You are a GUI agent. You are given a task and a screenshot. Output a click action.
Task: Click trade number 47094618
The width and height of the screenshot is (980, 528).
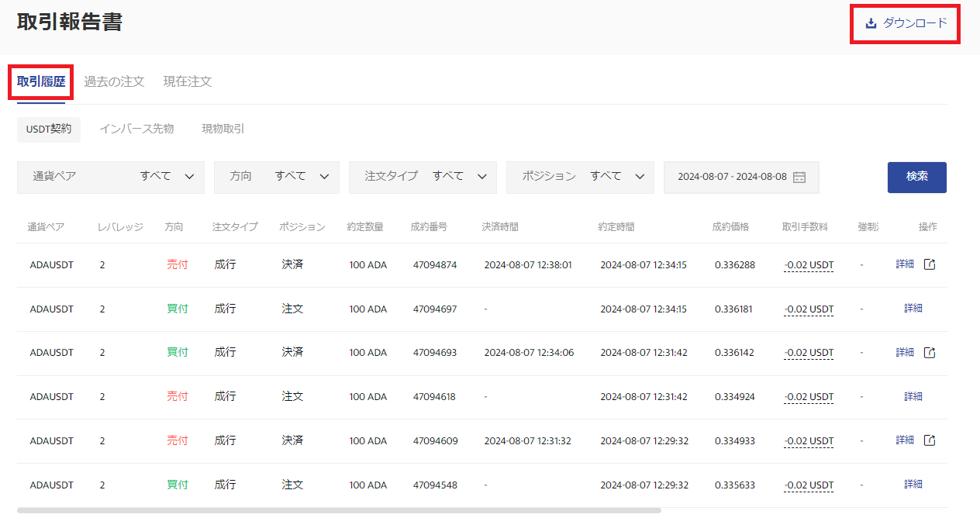pyautogui.click(x=434, y=397)
